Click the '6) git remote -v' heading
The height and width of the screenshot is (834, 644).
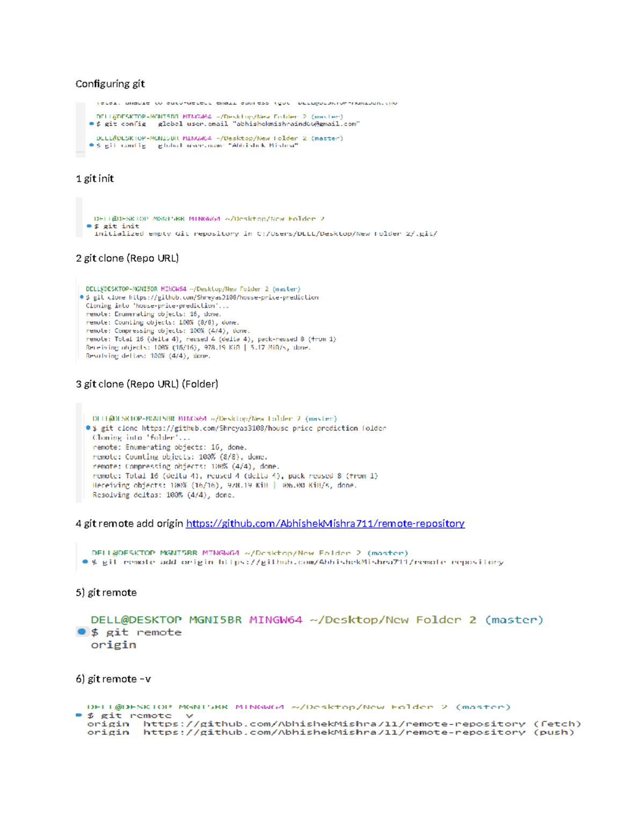coord(113,679)
